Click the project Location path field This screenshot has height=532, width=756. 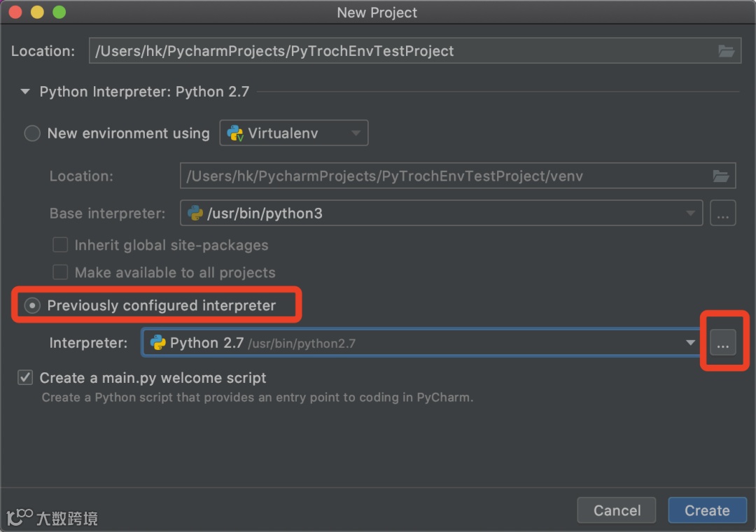[415, 50]
